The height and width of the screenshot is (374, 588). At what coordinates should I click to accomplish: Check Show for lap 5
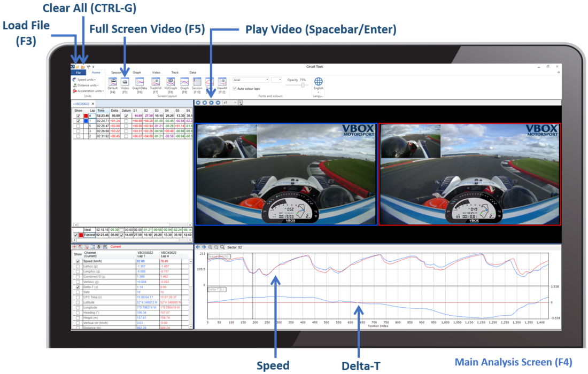[x=79, y=126]
